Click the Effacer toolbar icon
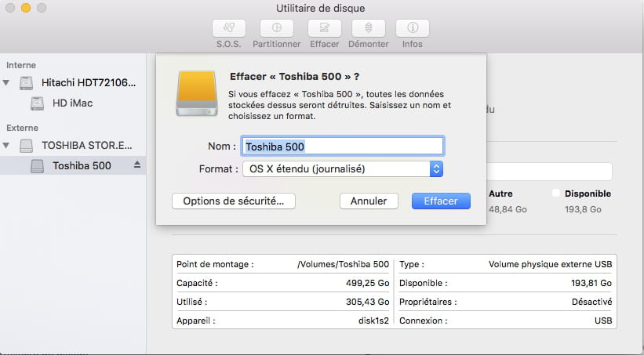This screenshot has height=355, width=644. click(x=325, y=28)
